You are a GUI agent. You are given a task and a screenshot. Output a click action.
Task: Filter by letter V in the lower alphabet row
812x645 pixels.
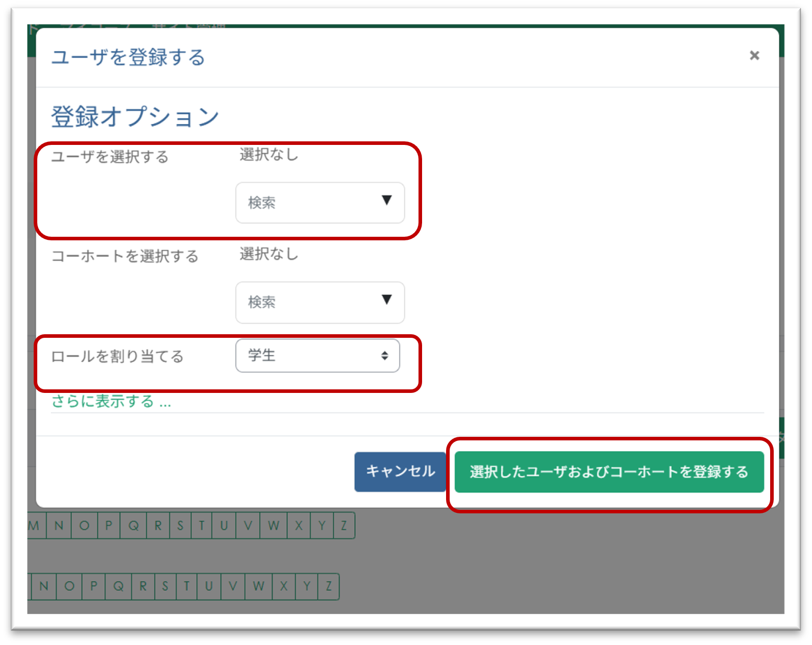click(233, 586)
